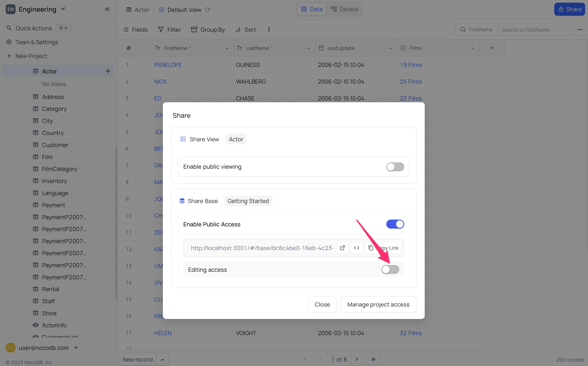Open the Fields panel icon

(126, 29)
